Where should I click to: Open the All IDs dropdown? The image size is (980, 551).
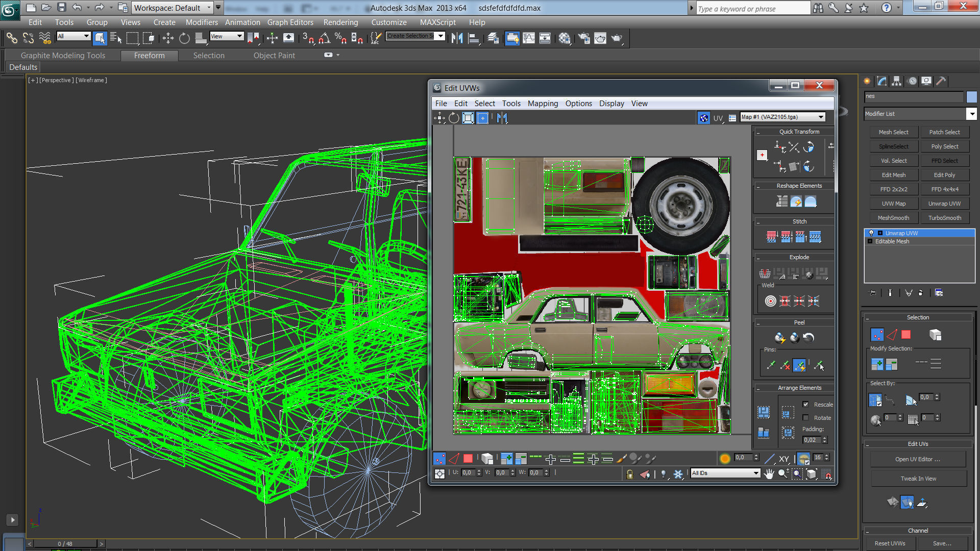pyautogui.click(x=725, y=473)
